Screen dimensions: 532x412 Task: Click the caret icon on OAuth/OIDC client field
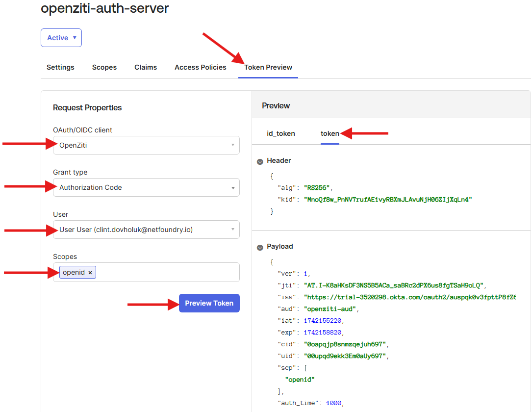232,145
